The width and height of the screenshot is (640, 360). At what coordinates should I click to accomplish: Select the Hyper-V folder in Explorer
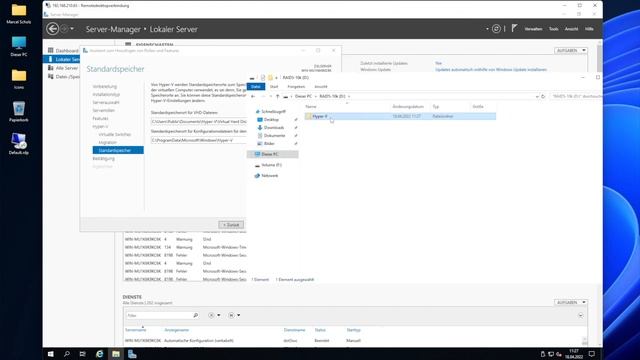400,116
